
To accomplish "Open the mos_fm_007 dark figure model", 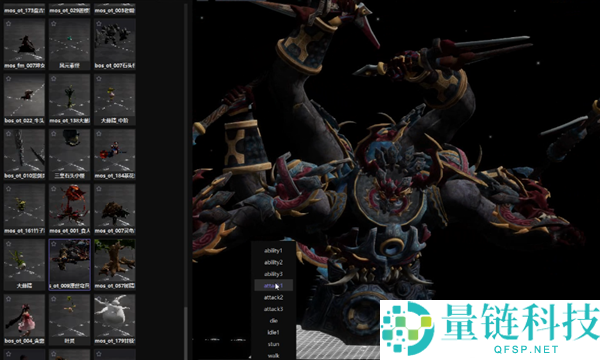I will [24, 44].
